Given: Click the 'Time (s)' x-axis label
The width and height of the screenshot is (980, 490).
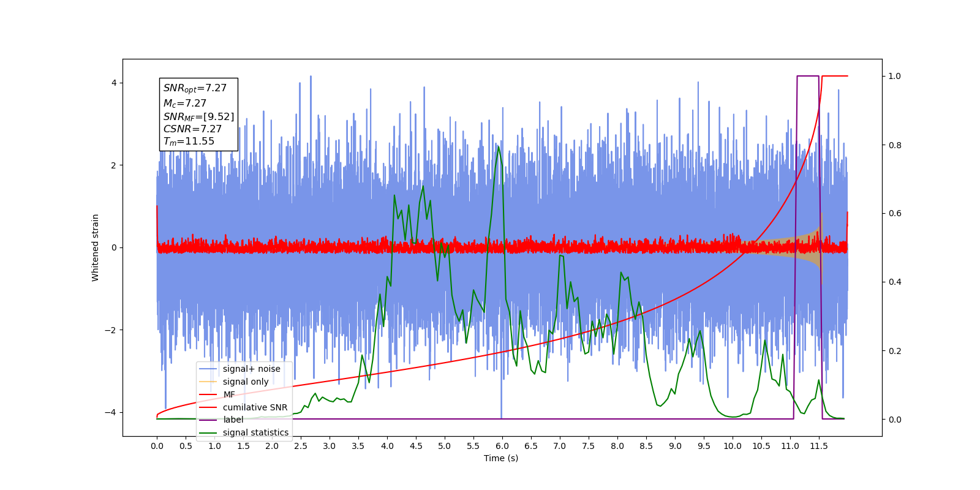Looking at the screenshot, I should [x=501, y=458].
